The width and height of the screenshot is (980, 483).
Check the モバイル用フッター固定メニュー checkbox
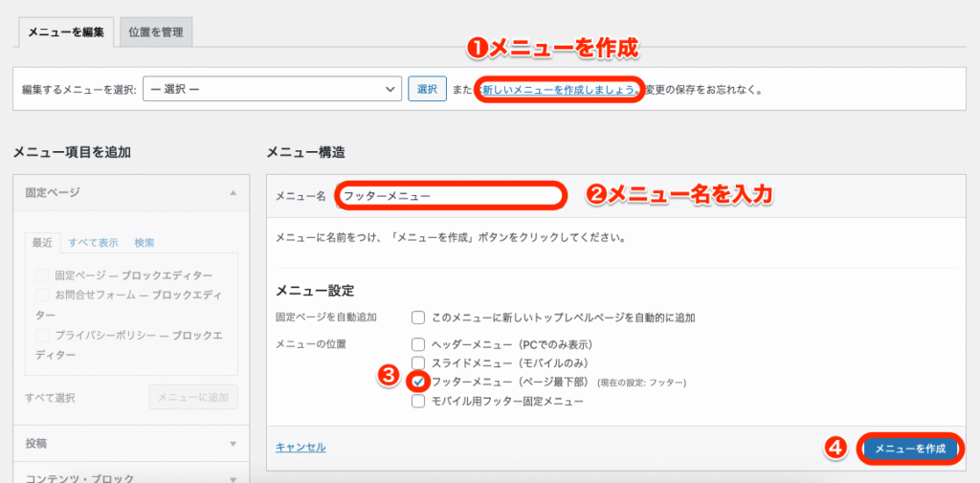coord(418,402)
